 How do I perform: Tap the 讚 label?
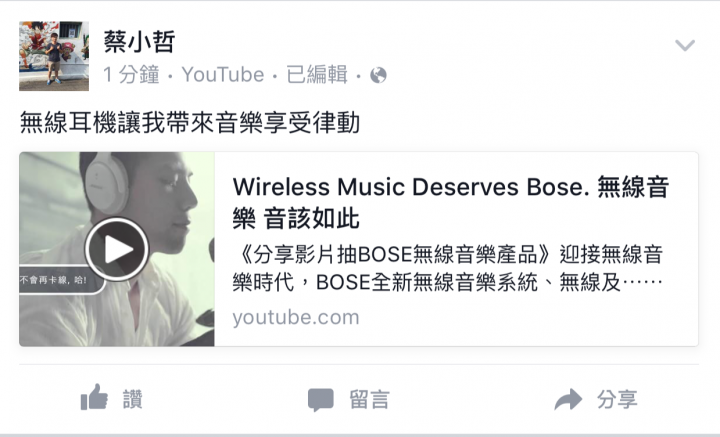click(133, 399)
